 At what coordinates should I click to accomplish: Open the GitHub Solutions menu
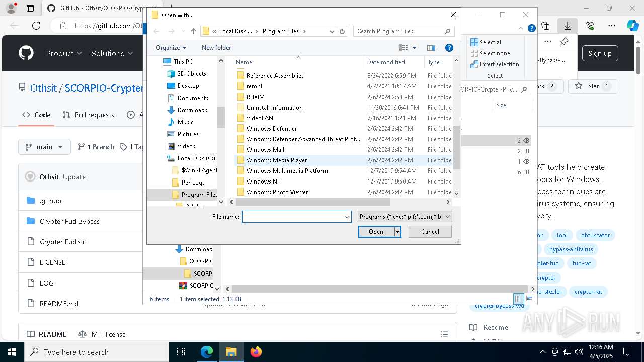click(112, 53)
